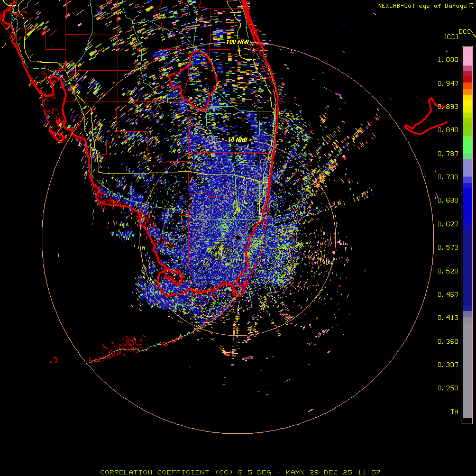Click the 0.413 scale value
This screenshot has height=476, width=476.
click(x=448, y=318)
